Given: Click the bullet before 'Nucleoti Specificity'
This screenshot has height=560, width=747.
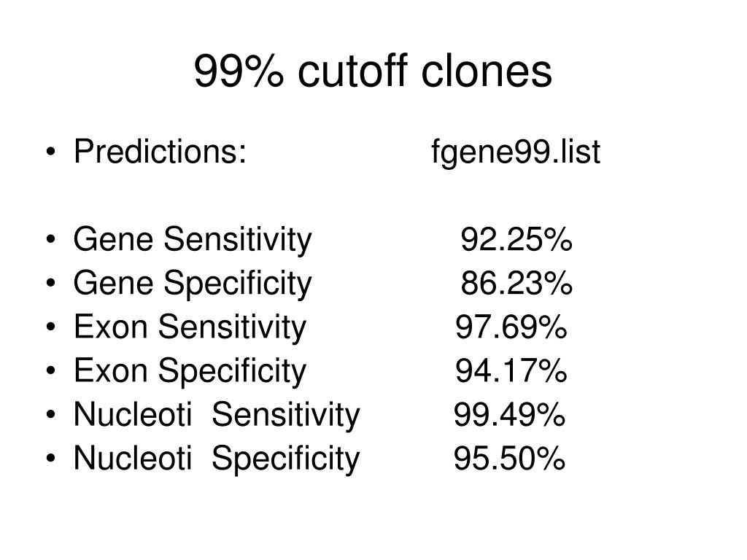Looking at the screenshot, I should tap(51, 459).
